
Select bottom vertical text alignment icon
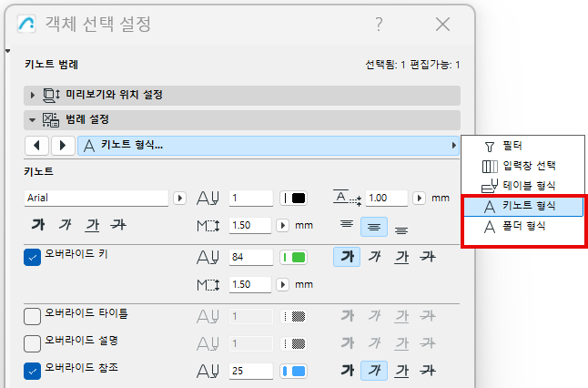click(x=401, y=229)
